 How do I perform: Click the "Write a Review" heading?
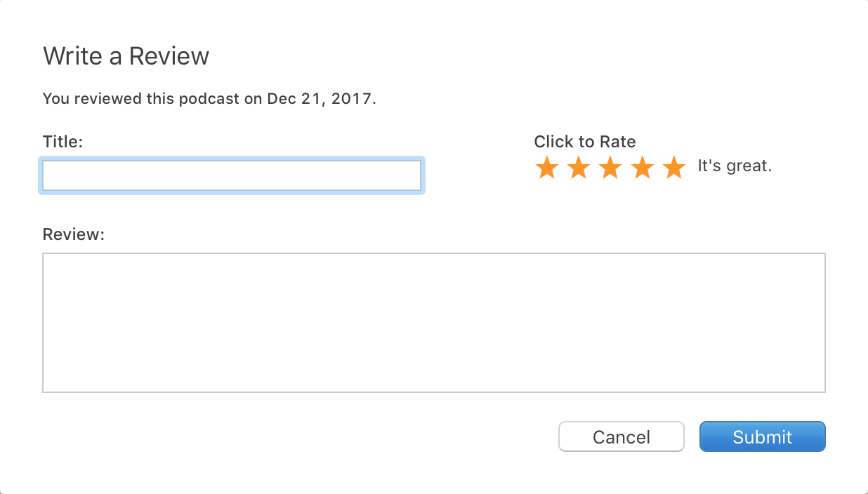tap(126, 56)
